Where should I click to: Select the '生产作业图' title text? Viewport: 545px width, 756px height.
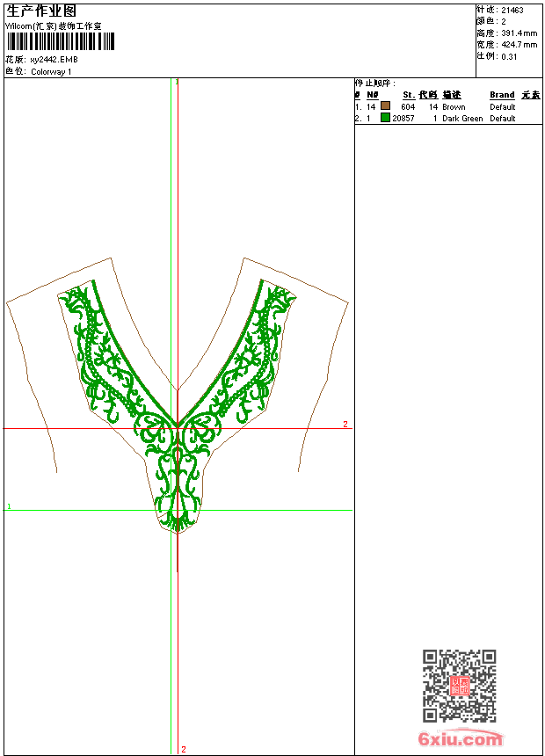[x=41, y=11]
